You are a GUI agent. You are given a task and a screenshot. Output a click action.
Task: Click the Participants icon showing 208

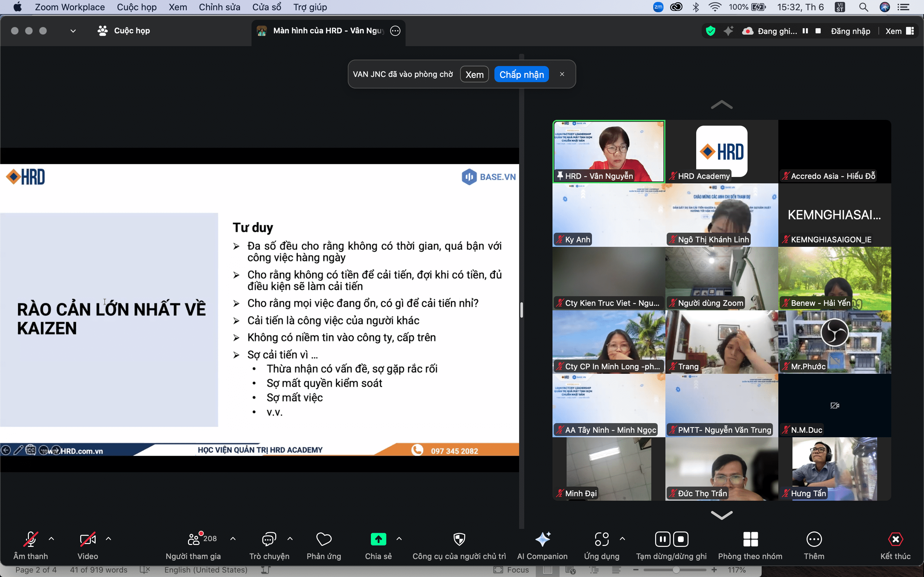click(x=194, y=539)
